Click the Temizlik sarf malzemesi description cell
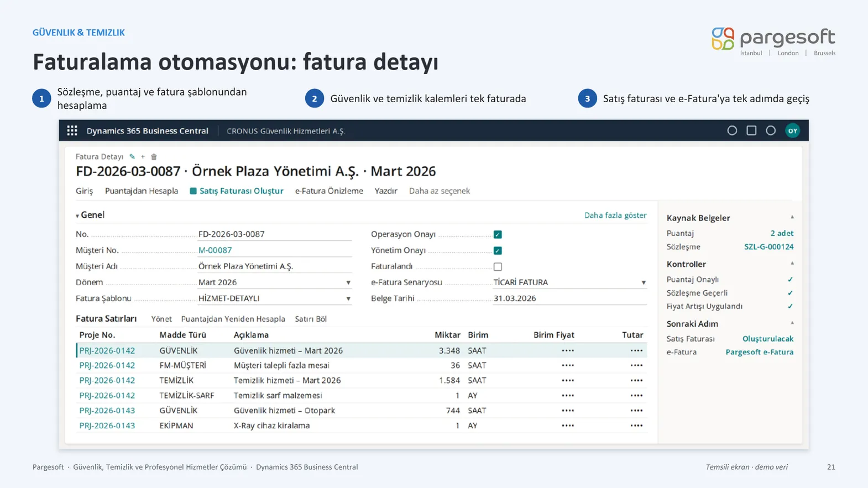This screenshot has width=868, height=488. point(278,396)
